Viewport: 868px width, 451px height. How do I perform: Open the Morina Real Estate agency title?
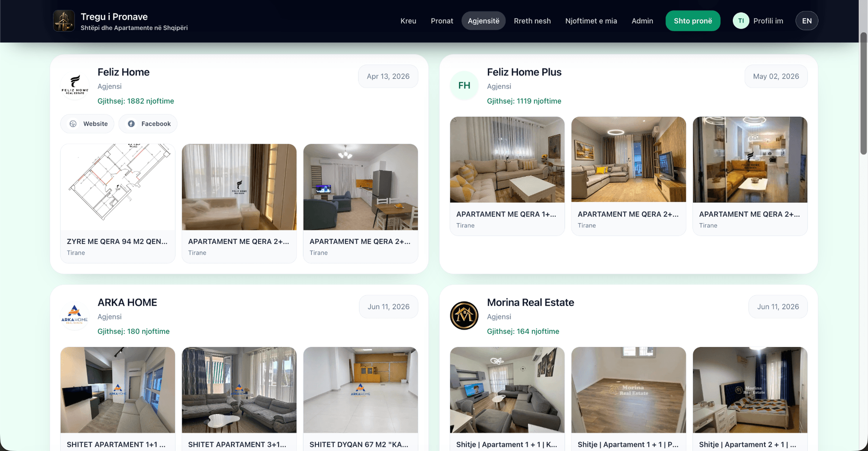coord(530,302)
